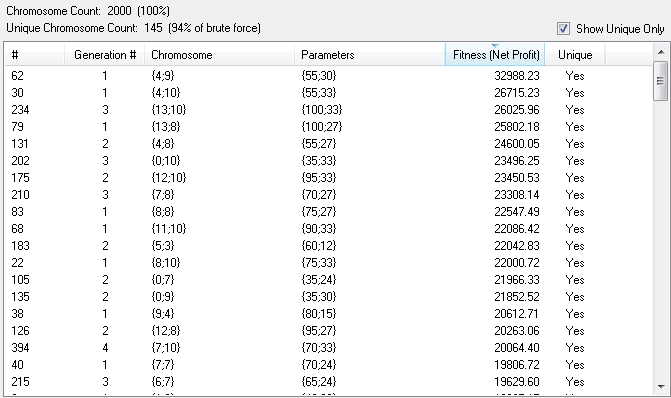Click the scrollbar track below the thumb
Image resolution: width=671 pixels, height=398 pixels.
click(x=661, y=240)
